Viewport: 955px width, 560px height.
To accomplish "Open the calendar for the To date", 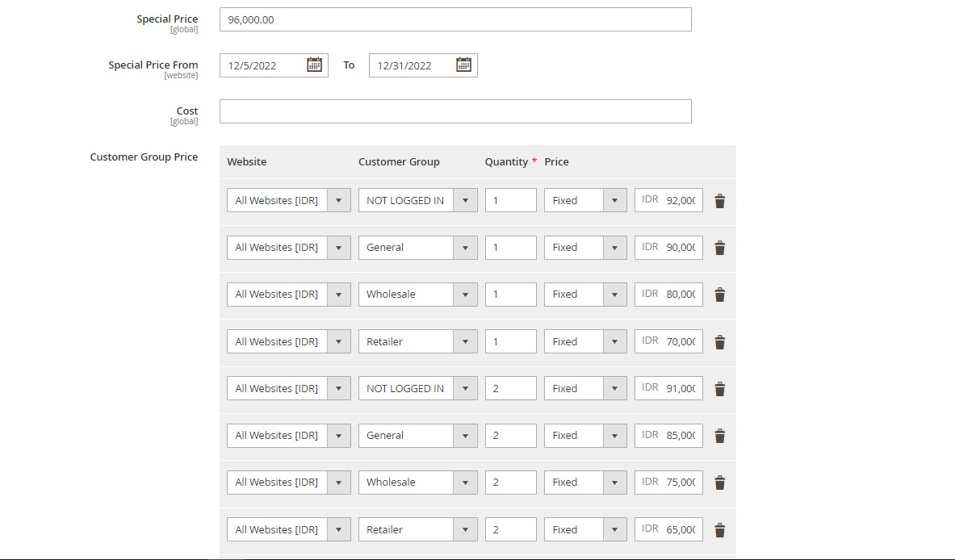I will [x=463, y=65].
